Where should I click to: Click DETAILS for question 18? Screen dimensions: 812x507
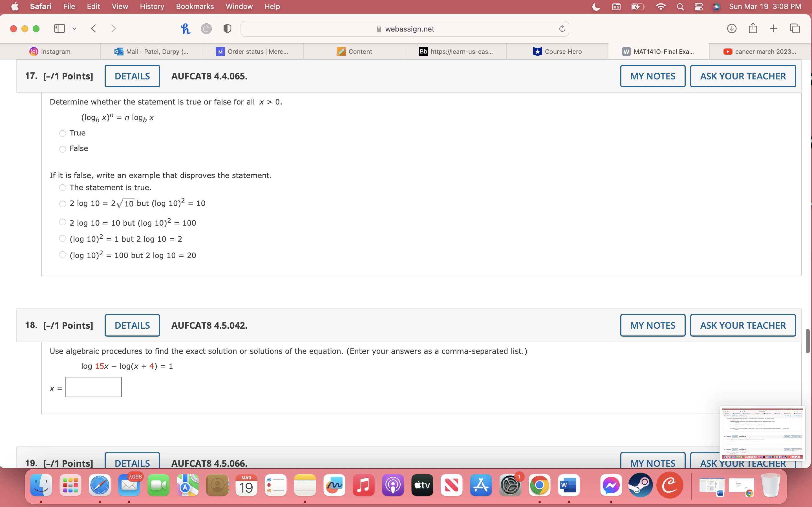(x=132, y=325)
